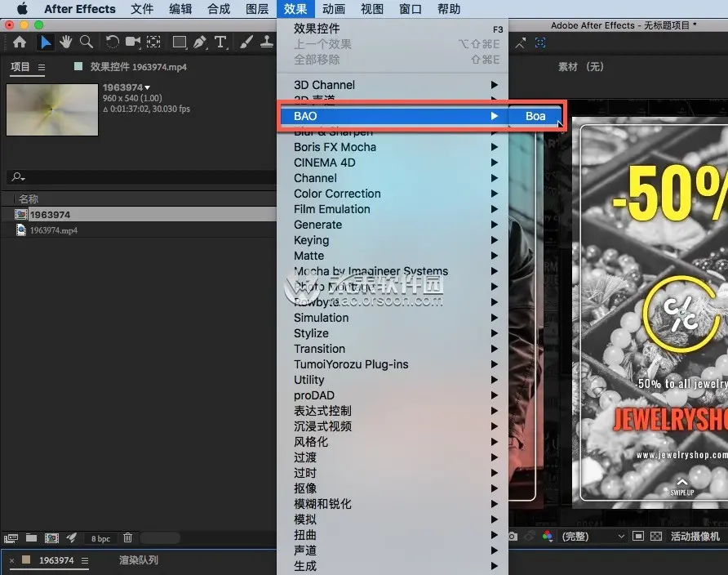Create a new folder in Project panel

coord(31,538)
